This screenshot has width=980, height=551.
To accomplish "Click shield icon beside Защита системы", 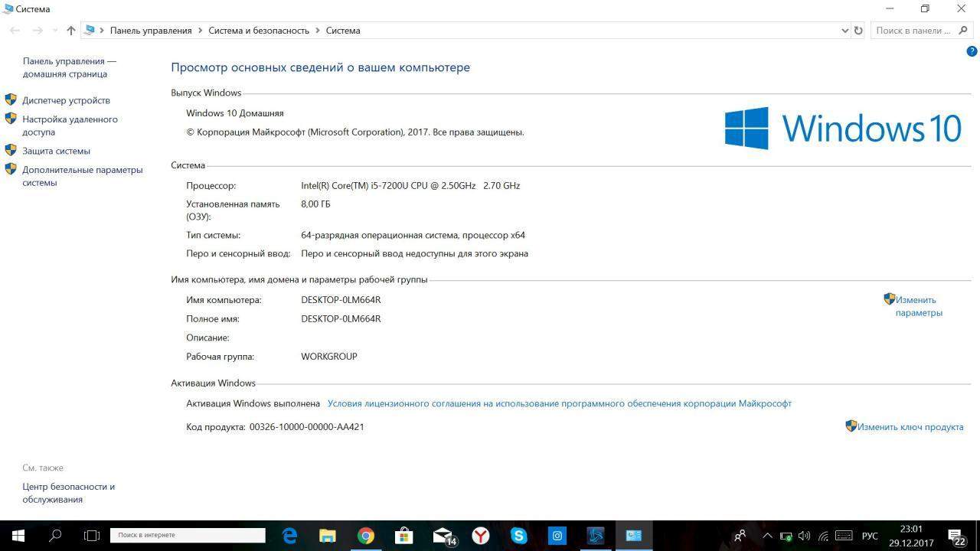I will point(11,150).
